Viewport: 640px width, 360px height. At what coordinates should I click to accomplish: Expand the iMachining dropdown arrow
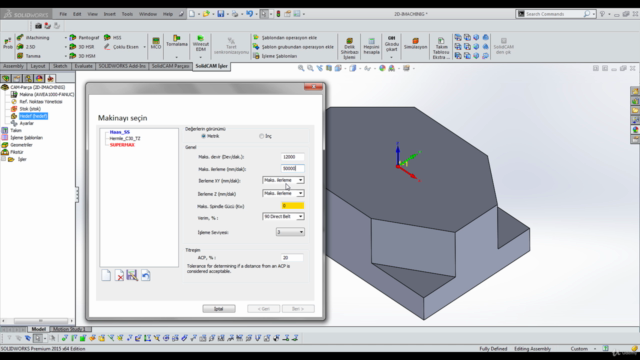(x=65, y=38)
